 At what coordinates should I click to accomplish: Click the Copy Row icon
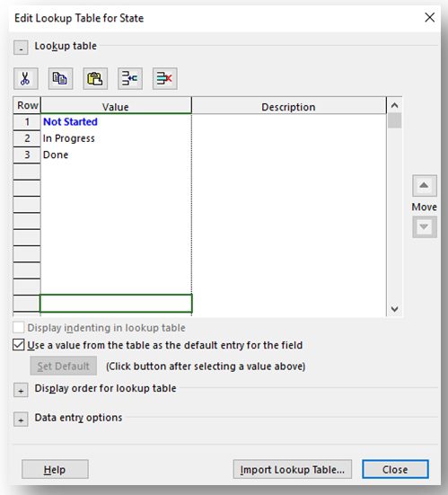(60, 78)
